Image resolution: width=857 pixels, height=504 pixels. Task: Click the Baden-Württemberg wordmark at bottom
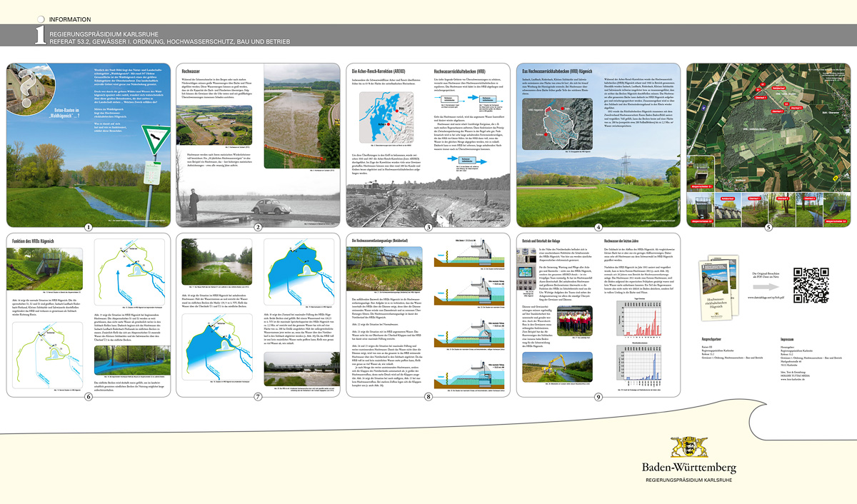[688, 469]
